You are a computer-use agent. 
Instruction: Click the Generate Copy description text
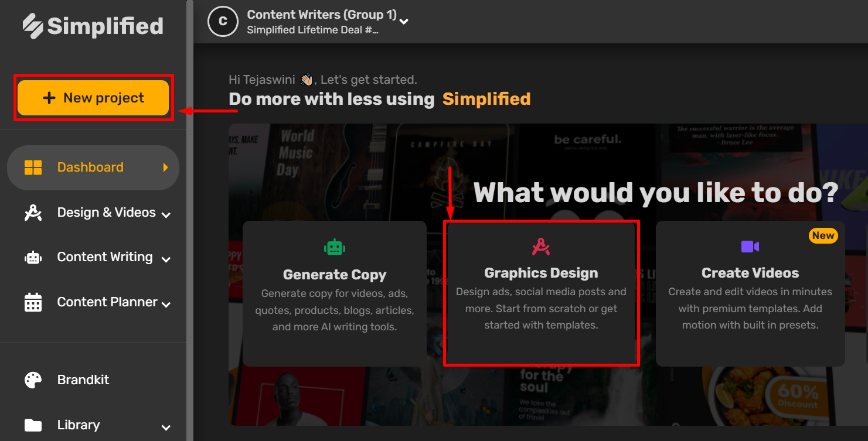pyautogui.click(x=335, y=310)
